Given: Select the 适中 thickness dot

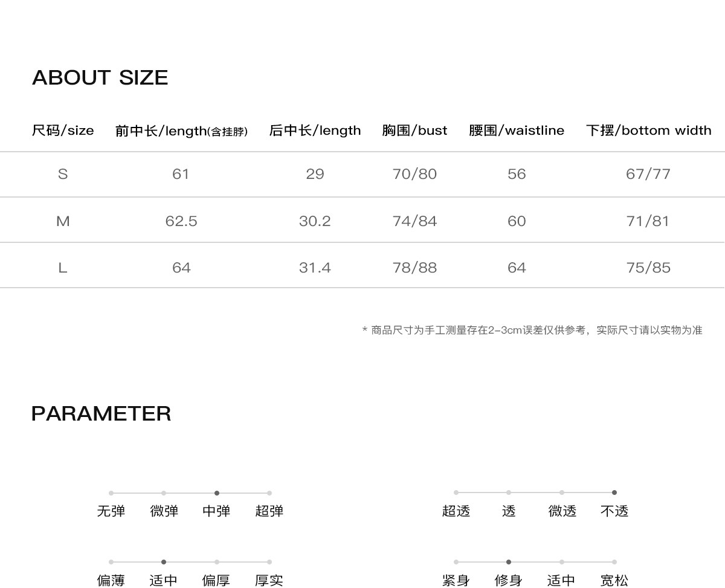Looking at the screenshot, I should [x=164, y=562].
